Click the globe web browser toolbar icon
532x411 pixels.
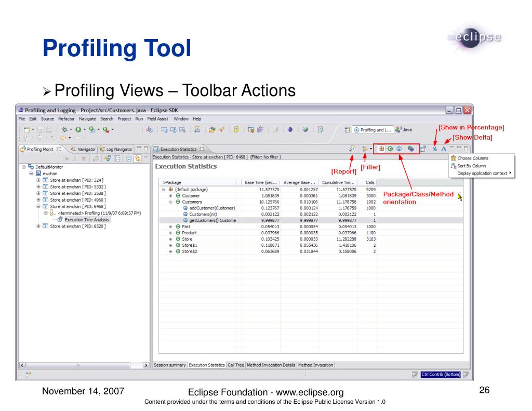pos(305,130)
